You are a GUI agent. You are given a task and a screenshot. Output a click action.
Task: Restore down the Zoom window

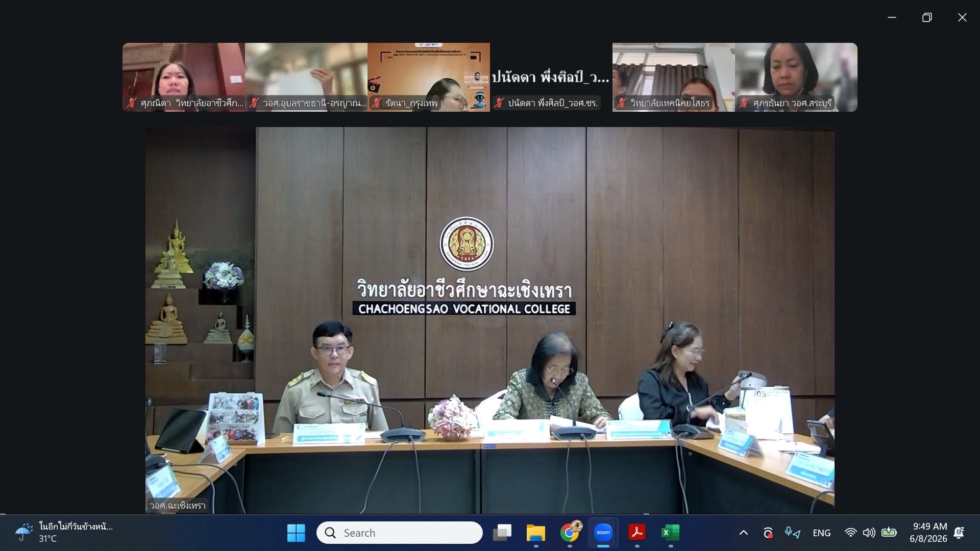tap(927, 17)
